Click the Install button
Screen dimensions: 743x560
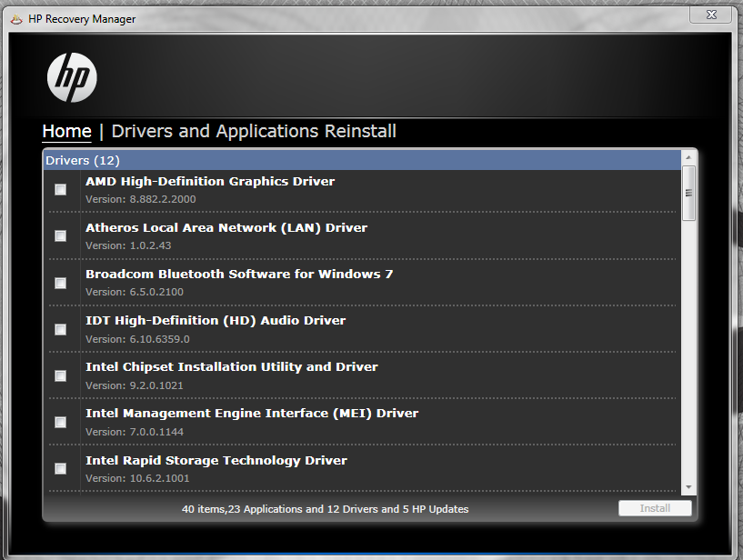[655, 508]
